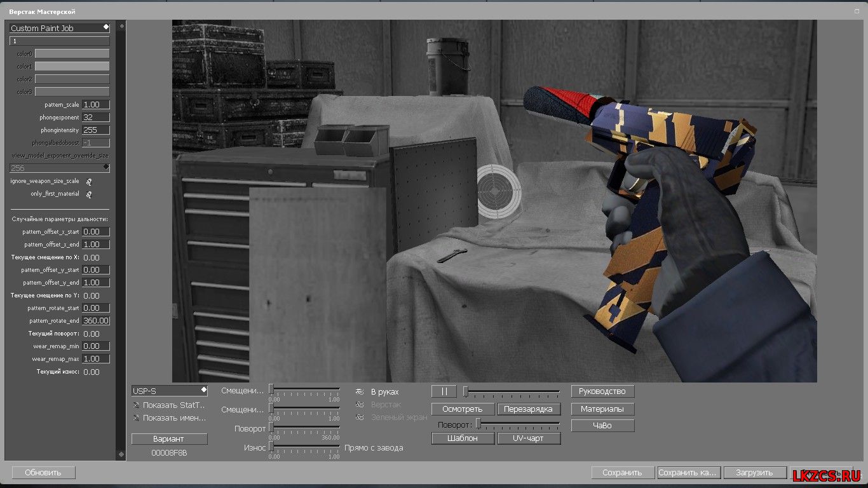Viewport: 868px width, 488px height.
Task: Click the Износ wear slider handle
Action: point(271,446)
